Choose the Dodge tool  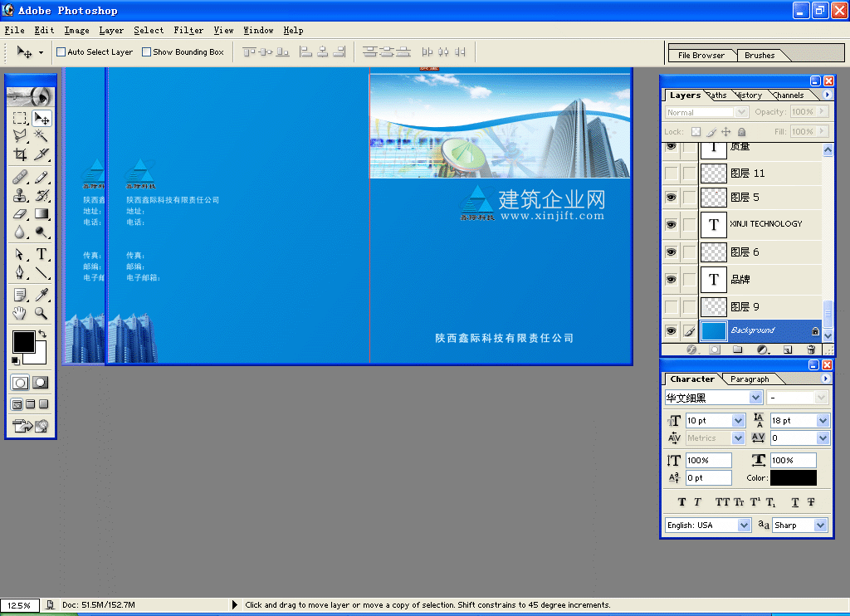pyautogui.click(x=42, y=232)
